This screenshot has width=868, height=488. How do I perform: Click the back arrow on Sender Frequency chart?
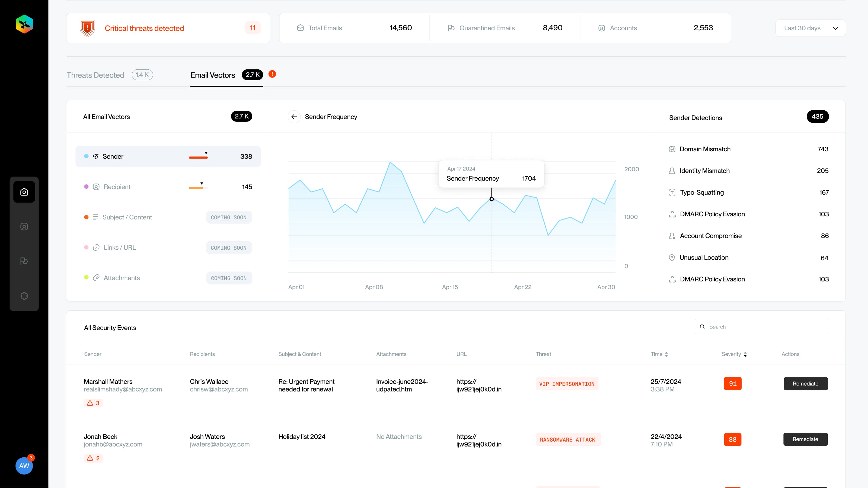[x=294, y=117]
